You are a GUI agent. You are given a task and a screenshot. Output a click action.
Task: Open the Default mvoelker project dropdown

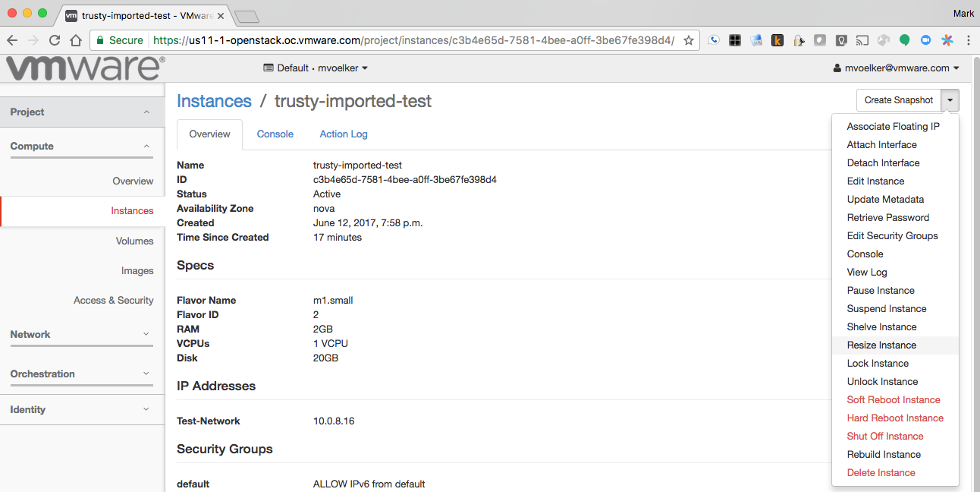click(x=316, y=68)
